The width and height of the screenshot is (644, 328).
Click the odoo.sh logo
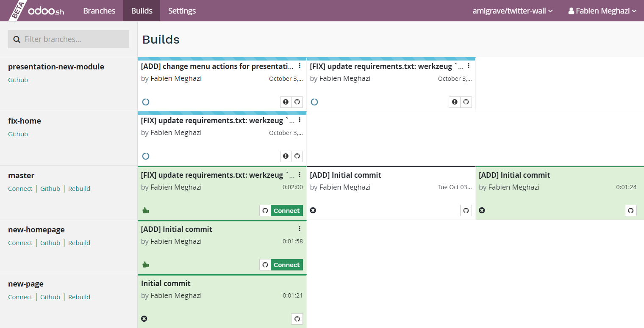tap(46, 11)
